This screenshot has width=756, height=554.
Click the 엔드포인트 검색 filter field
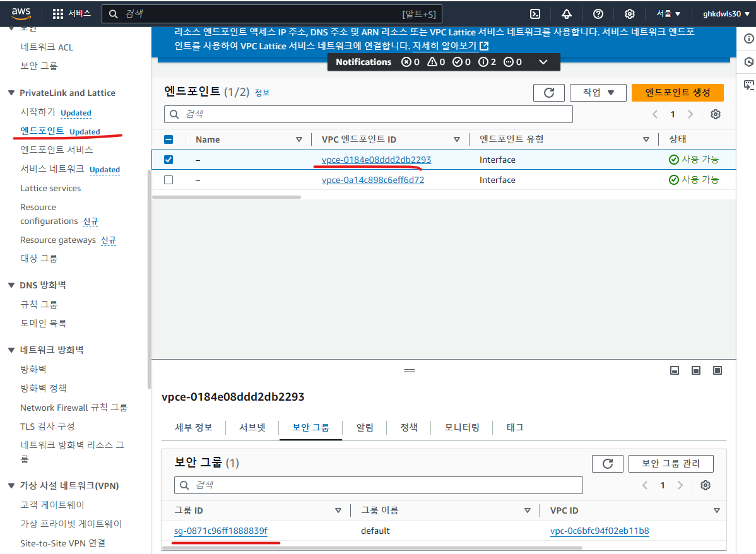click(369, 114)
